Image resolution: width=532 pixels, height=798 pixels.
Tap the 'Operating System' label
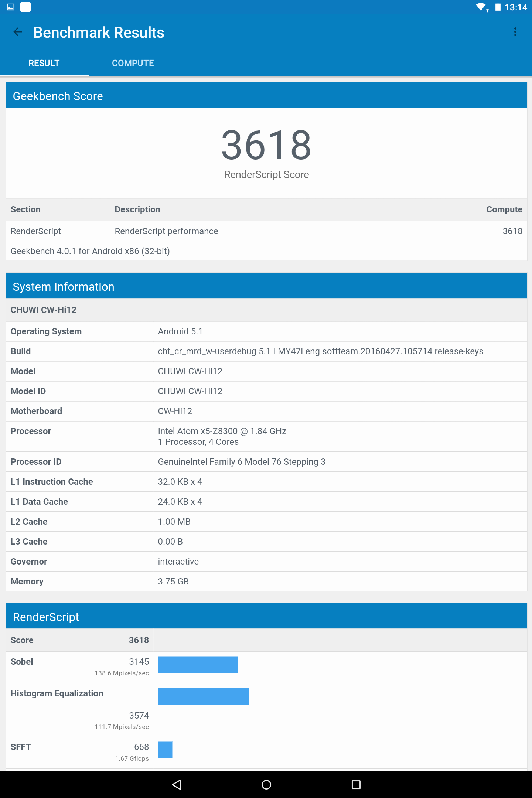tap(46, 331)
